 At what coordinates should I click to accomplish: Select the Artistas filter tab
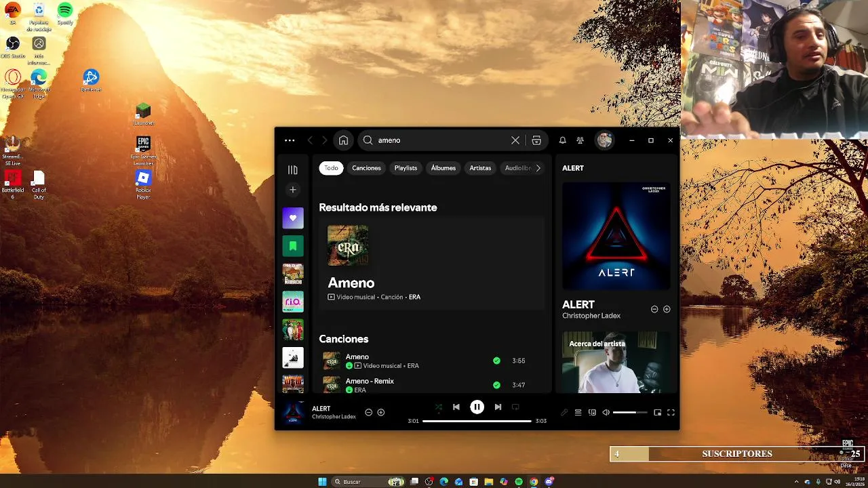pos(480,168)
